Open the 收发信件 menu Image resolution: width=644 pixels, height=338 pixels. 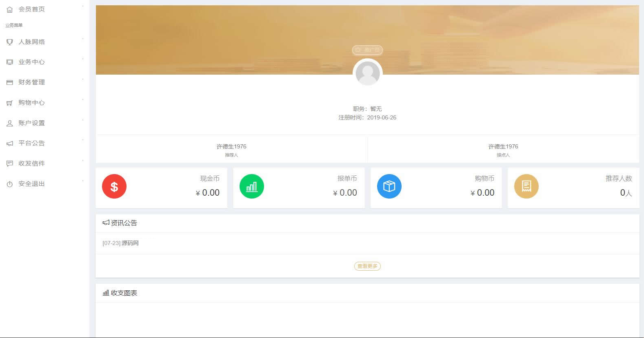[x=32, y=163]
